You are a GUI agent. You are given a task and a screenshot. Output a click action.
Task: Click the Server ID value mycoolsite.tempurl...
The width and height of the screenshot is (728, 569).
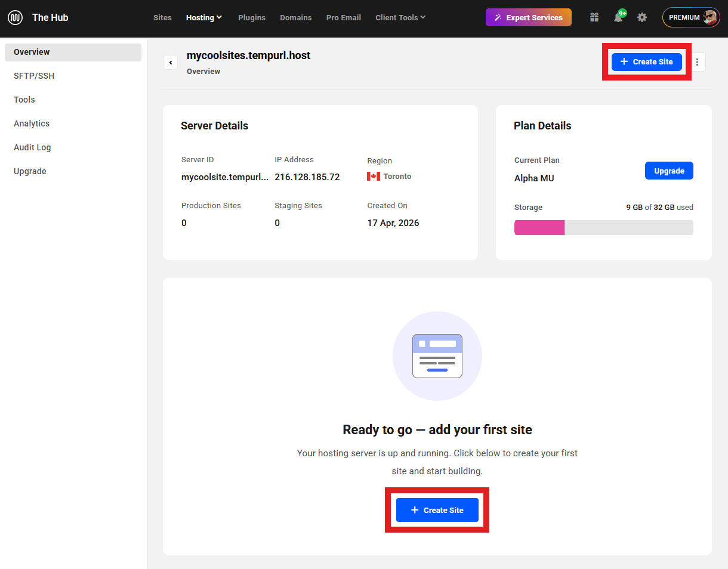click(225, 177)
